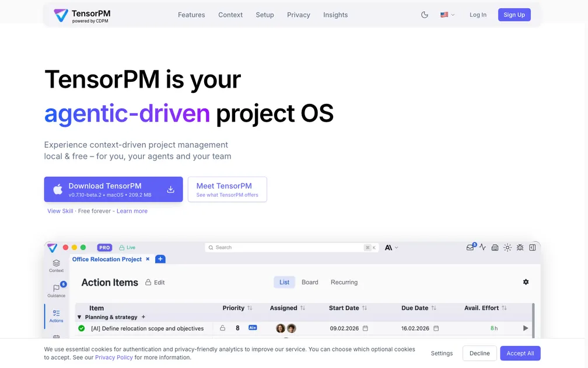Open calendar for start date 09.02.2026
Screen dimensions: 588x368
click(365, 328)
